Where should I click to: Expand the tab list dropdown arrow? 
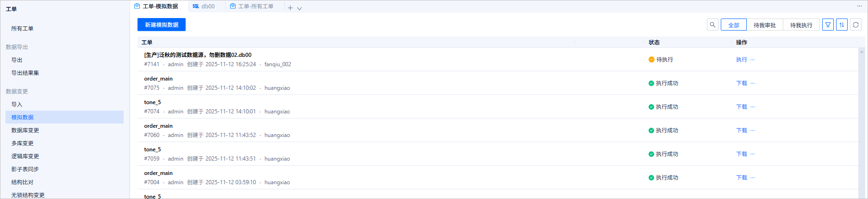tap(300, 8)
